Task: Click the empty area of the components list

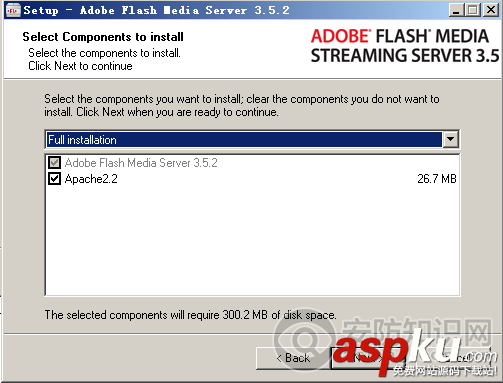Action: click(252, 240)
